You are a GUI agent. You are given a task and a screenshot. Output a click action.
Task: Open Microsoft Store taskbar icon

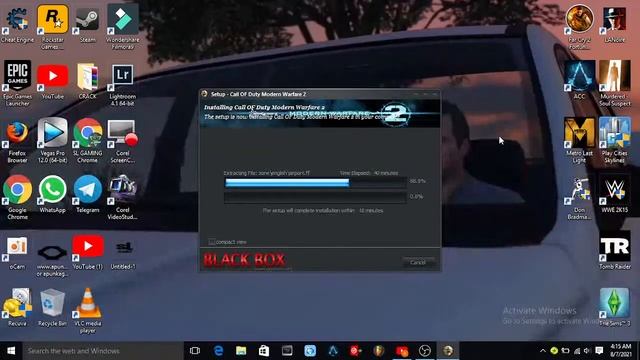pos(264,351)
